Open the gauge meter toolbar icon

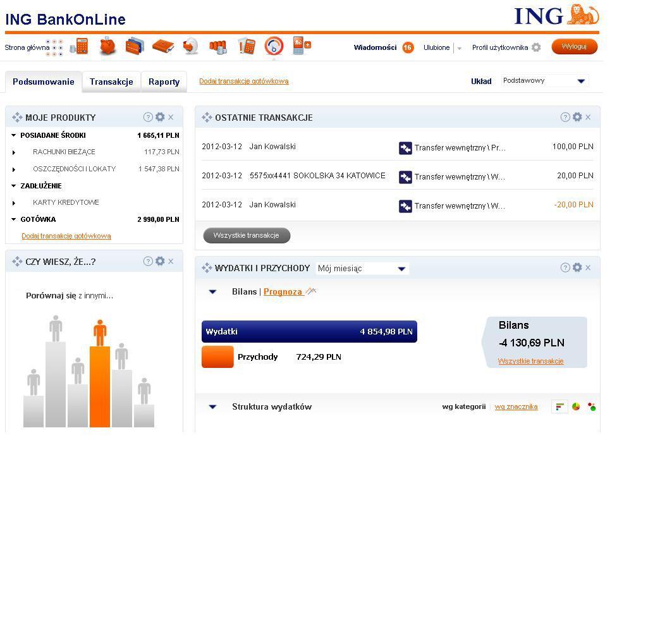(274, 46)
